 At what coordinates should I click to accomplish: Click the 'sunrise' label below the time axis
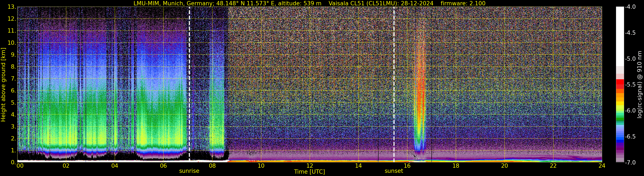click(x=189, y=171)
